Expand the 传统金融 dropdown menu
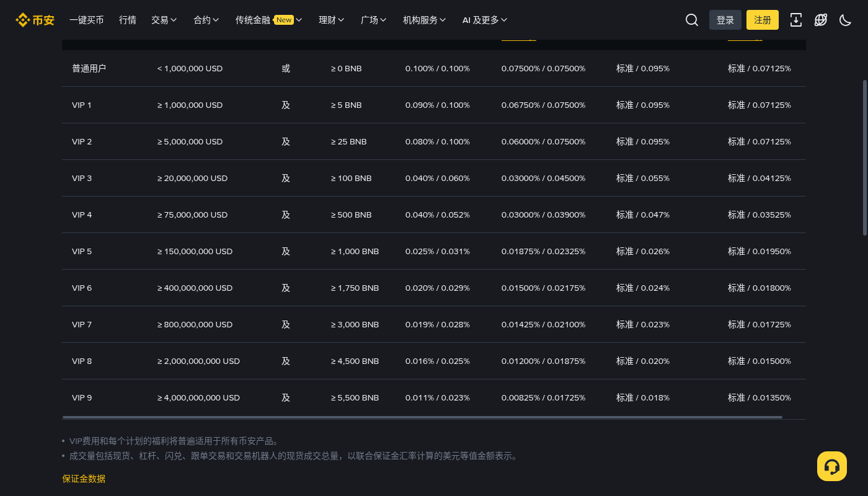Viewport: 868px width, 496px height. [269, 20]
